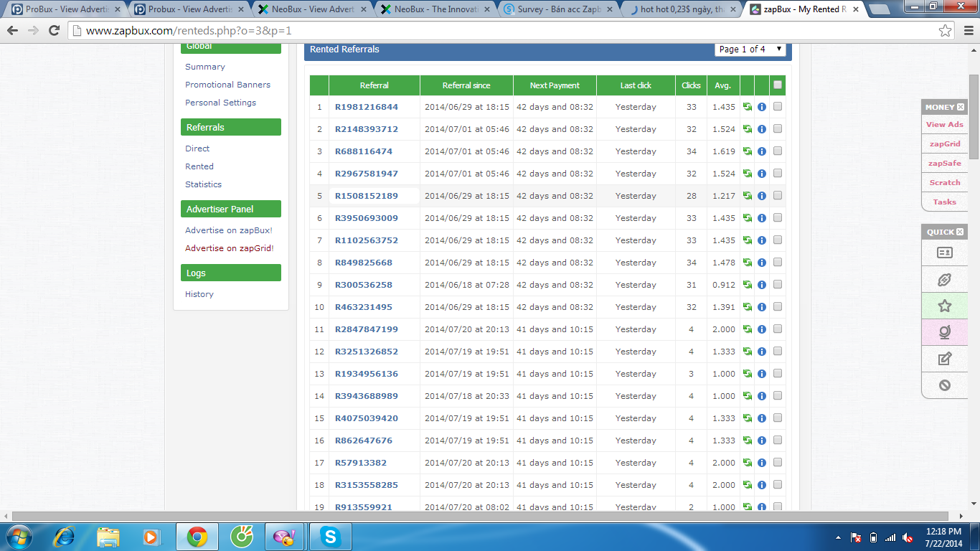
Task: Open zapSafe in the MONEY panel
Action: (945, 163)
